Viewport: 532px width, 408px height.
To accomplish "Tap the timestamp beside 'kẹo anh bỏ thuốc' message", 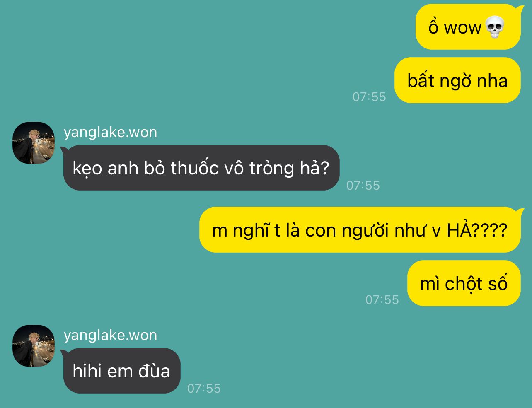I will pyautogui.click(x=363, y=186).
